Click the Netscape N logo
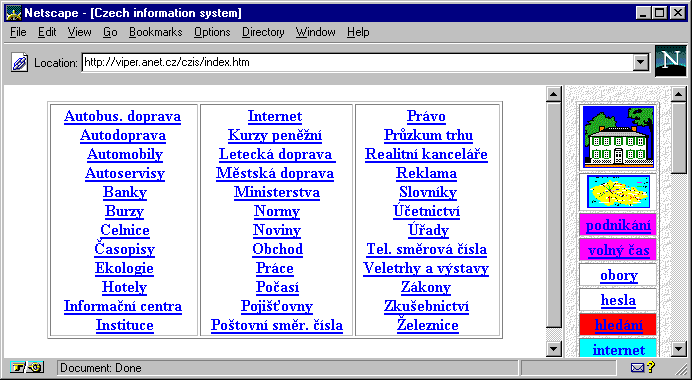The image size is (692, 380). click(670, 60)
